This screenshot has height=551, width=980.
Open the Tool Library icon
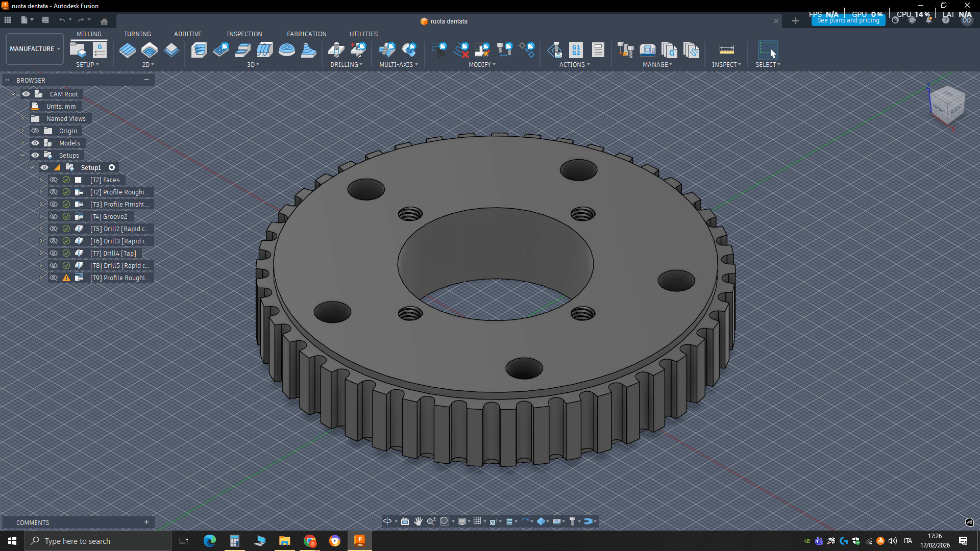(625, 50)
